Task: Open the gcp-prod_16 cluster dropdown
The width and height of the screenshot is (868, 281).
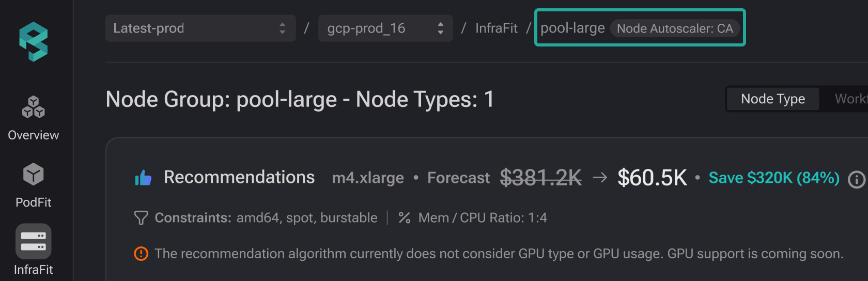Action: point(385,28)
